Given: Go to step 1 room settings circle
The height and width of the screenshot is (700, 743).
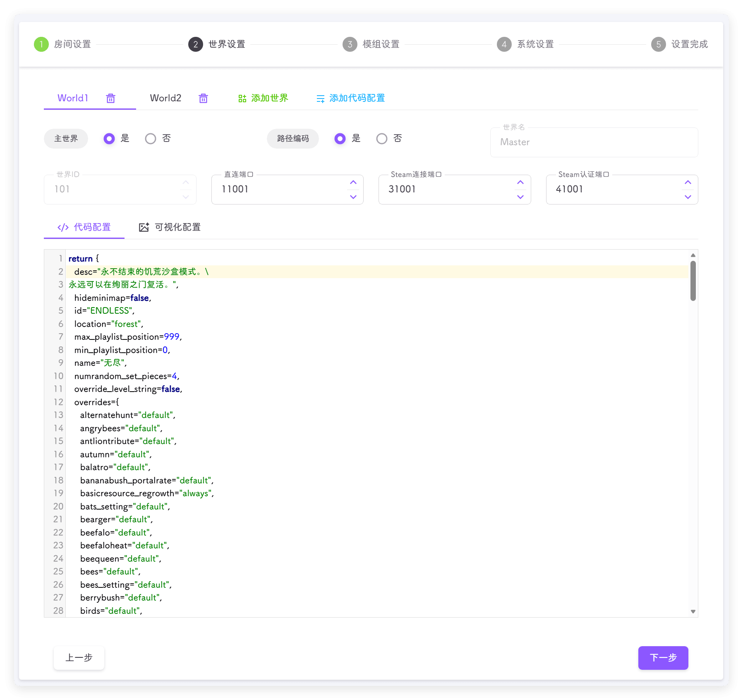Looking at the screenshot, I should pos(41,44).
